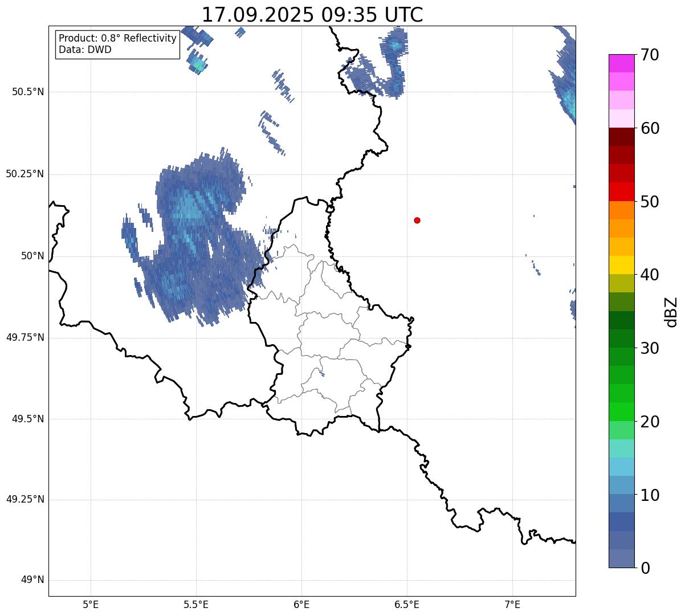Screen dimensions: 685x616
Task: Click the 'Product: 0.8° Reflectivity' label
Action: pyautogui.click(x=118, y=38)
